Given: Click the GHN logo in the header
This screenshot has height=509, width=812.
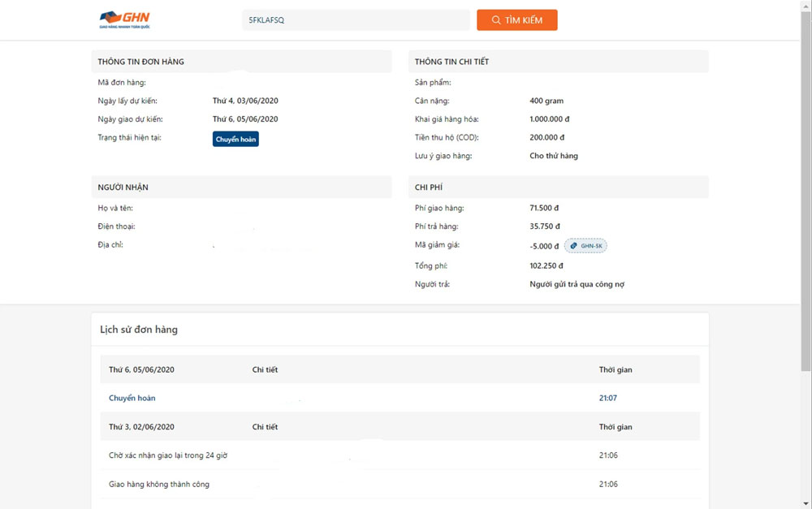Looking at the screenshot, I should (124, 19).
